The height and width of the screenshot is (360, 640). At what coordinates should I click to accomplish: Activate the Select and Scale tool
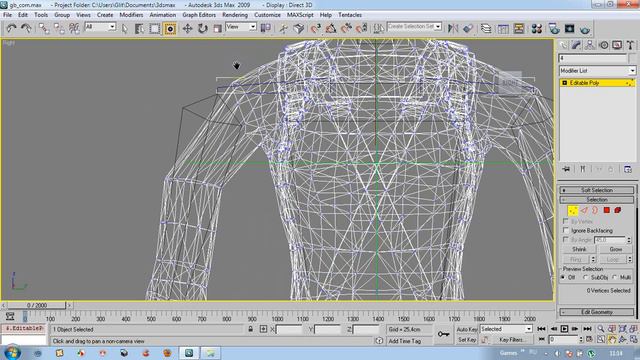point(218,28)
